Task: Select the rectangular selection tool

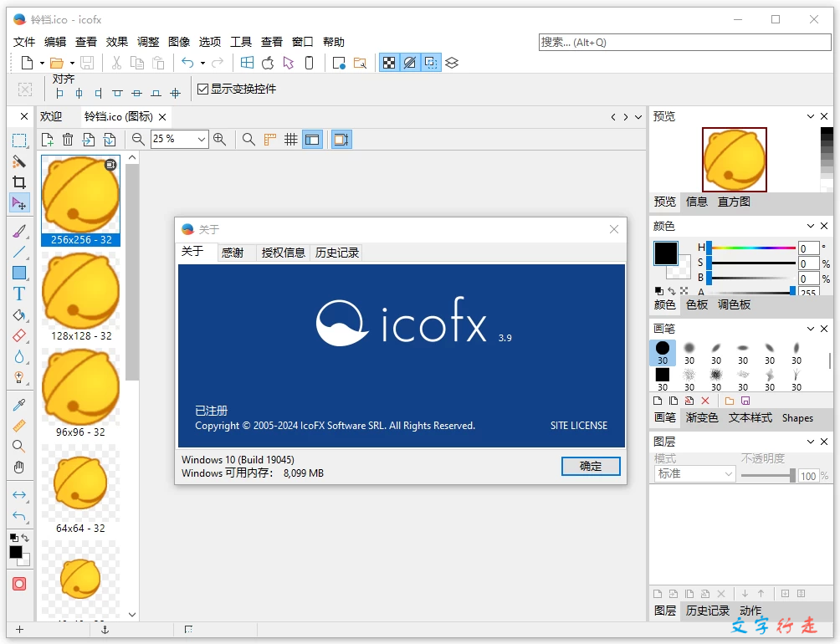Action: [x=19, y=141]
